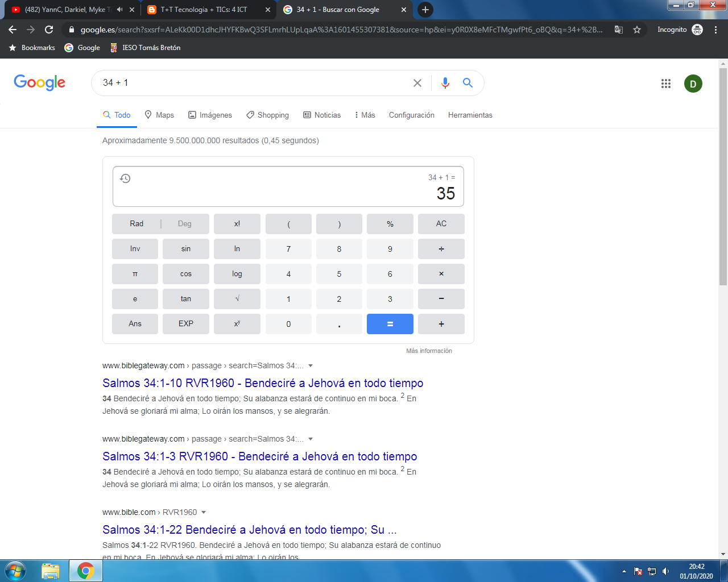This screenshot has width=728, height=582.
Task: Click the Google logo
Action: coord(40,82)
